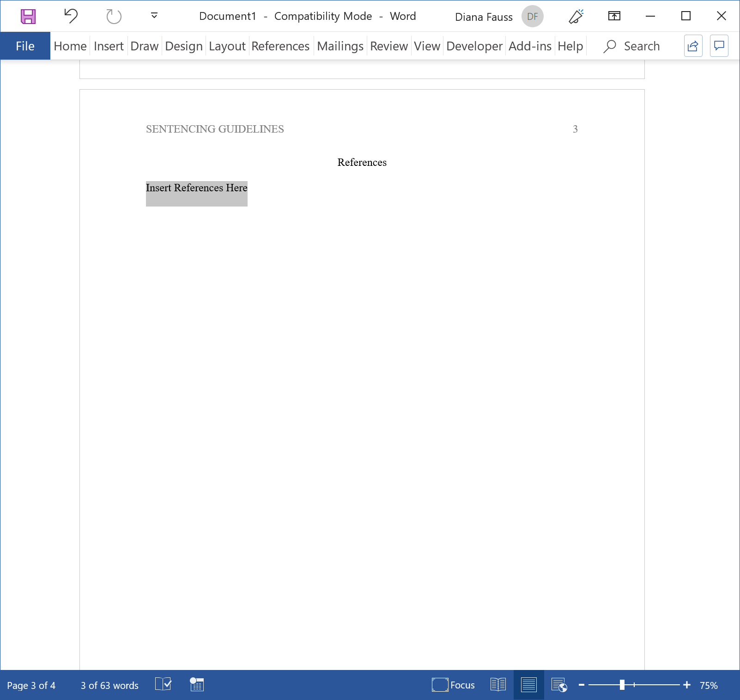Viewport: 740px width, 700px height.
Task: Open the Ribbon Display Options
Action: pyautogui.click(x=614, y=16)
